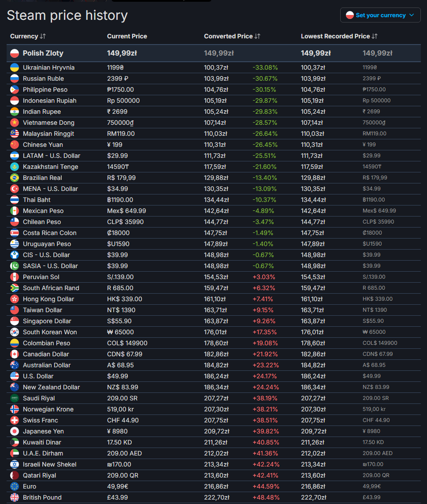Click the Steam price history heading

point(67,15)
